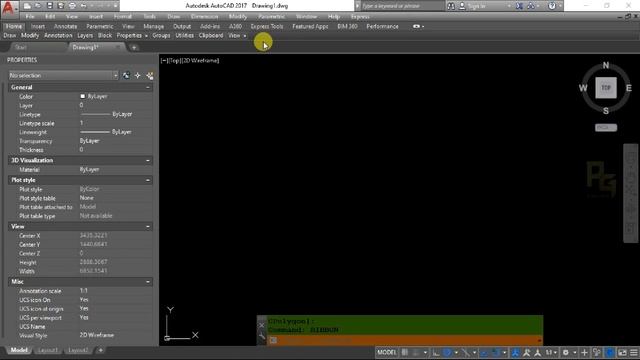The height and width of the screenshot is (360, 640).
Task: Toggle PICKADD icon in Properties panel
Action: pos(127,76)
